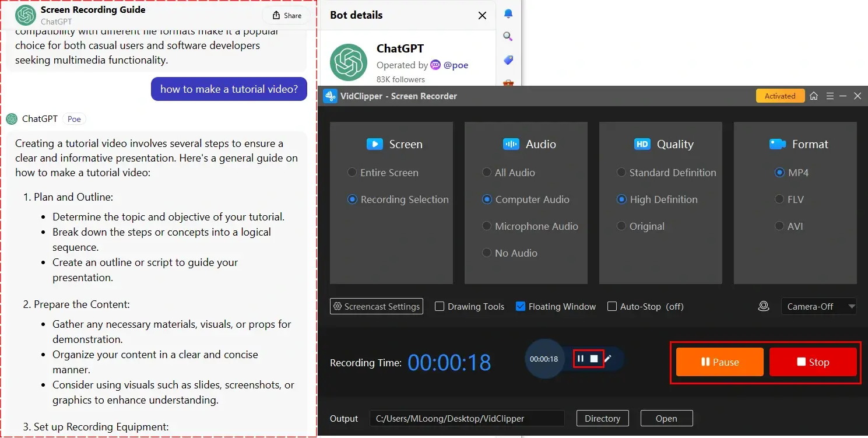868x438 pixels.
Task: Click the large blue 00:00:18 recording time
Action: (x=449, y=363)
